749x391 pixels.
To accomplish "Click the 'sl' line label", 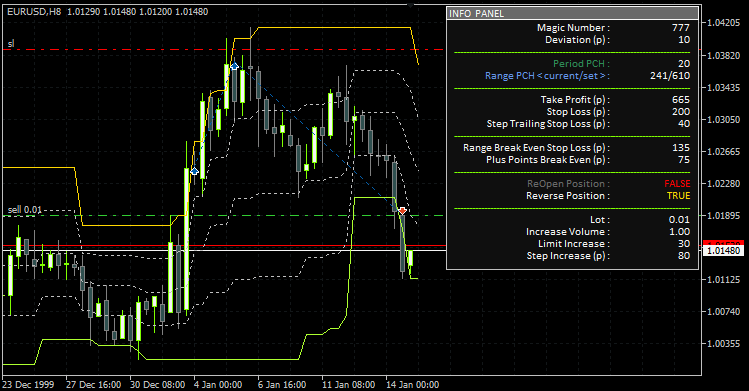I will click(x=11, y=44).
